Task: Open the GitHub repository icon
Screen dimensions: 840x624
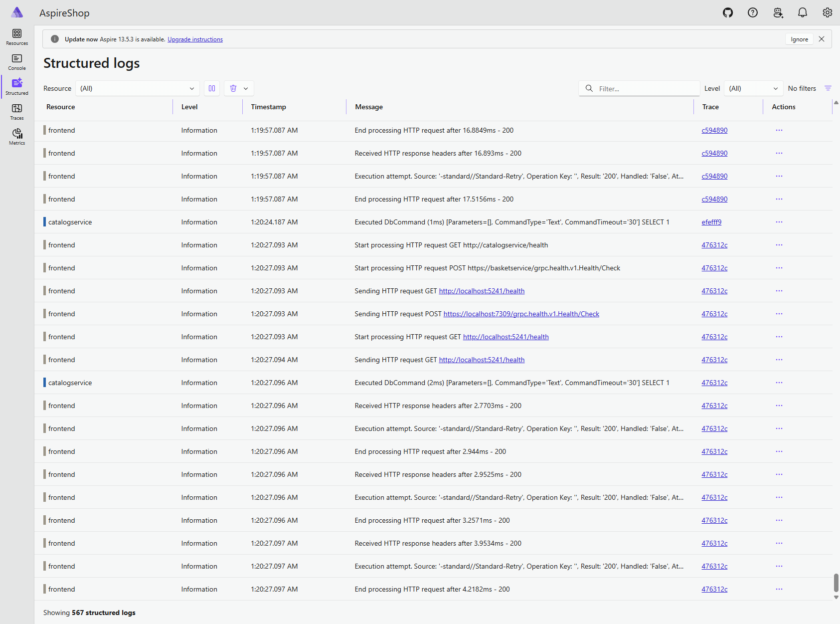Action: [x=728, y=12]
